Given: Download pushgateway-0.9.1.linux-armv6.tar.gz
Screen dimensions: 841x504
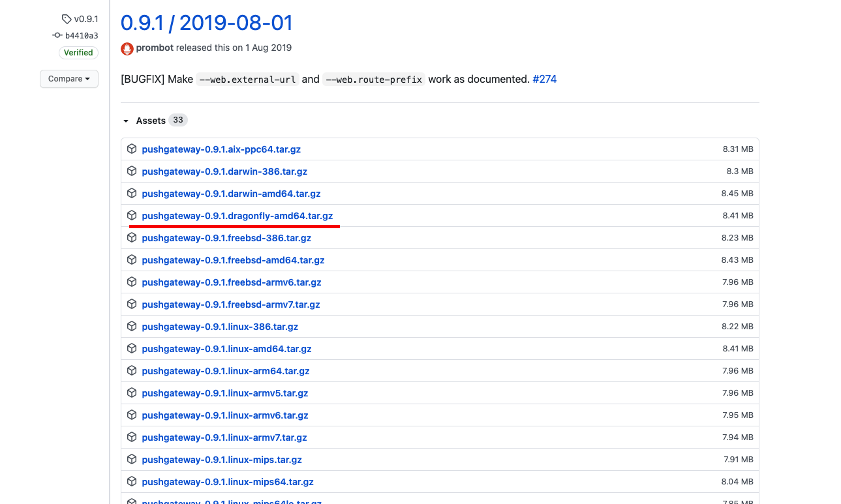Looking at the screenshot, I should pos(225,415).
